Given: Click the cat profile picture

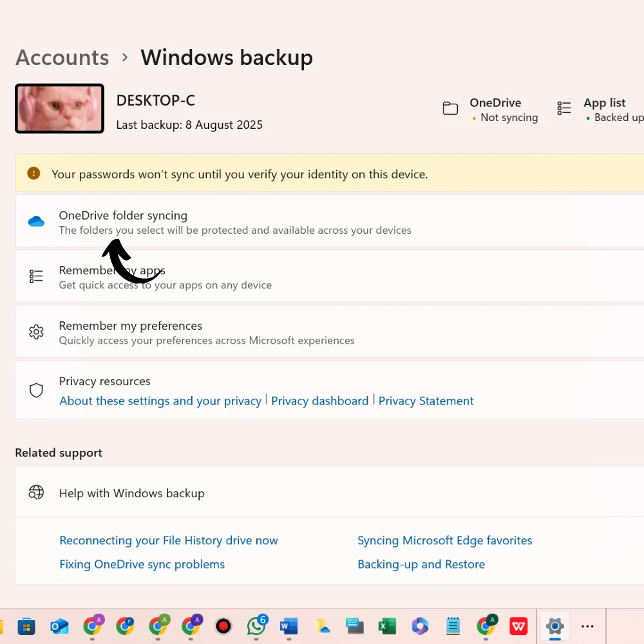Looking at the screenshot, I should 59,108.
